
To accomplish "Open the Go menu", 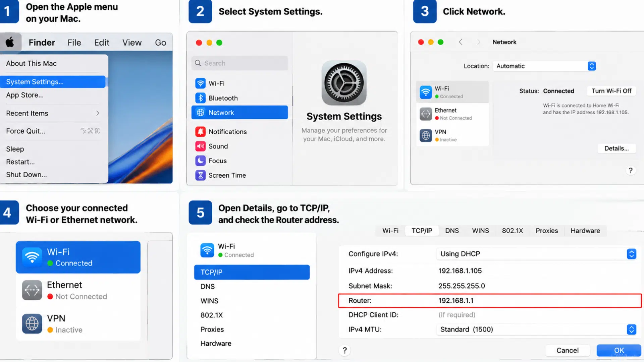I will pos(160,43).
